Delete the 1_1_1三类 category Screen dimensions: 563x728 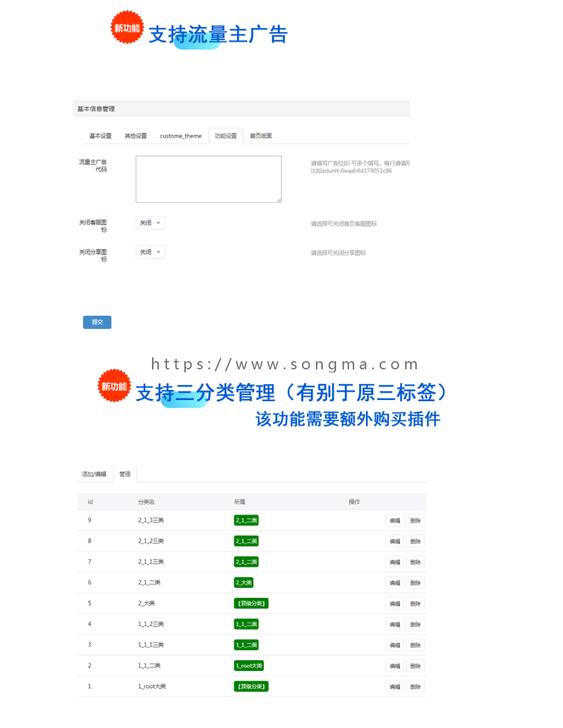(415, 645)
